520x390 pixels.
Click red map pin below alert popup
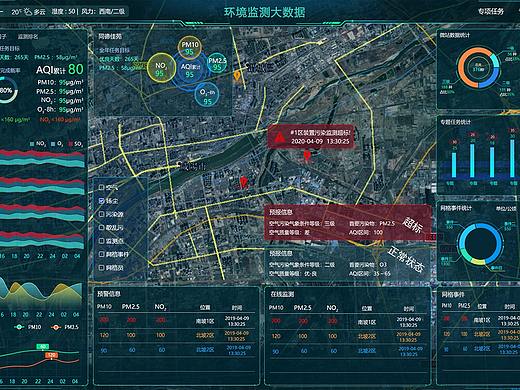[x=307, y=155]
